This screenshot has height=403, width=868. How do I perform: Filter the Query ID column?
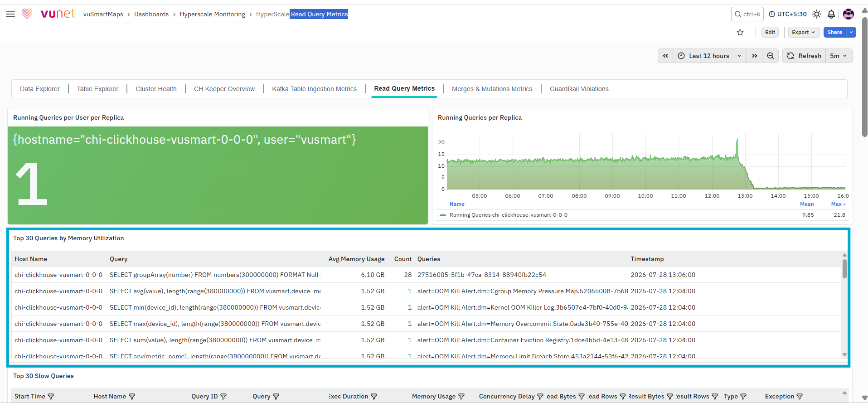[x=223, y=396]
